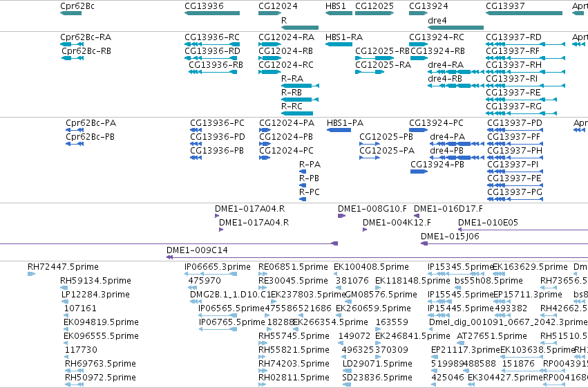
Task: Select transcript Cpr62Bc-RB
Action: [x=73, y=58]
